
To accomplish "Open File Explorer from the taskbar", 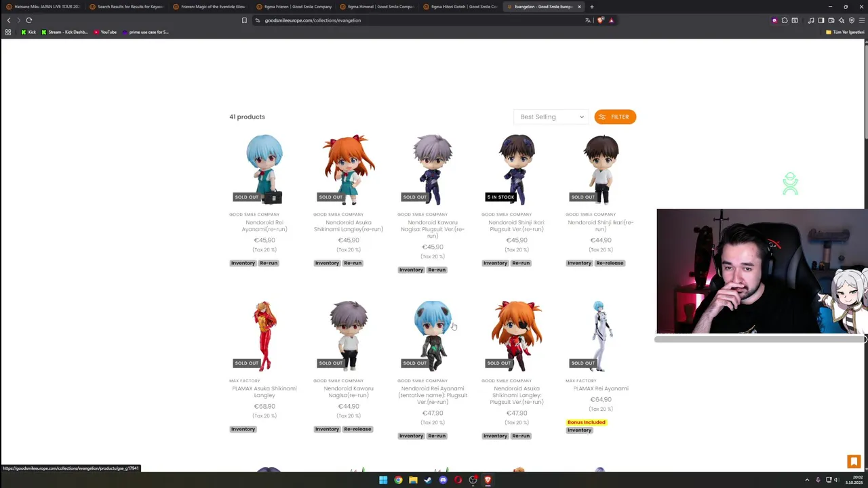I will [x=413, y=480].
